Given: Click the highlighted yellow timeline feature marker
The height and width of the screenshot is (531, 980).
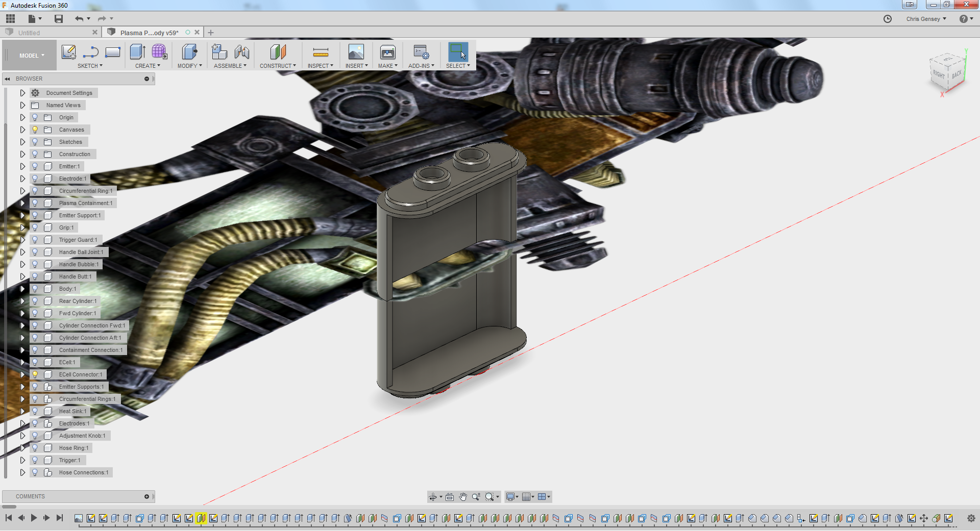Looking at the screenshot, I should [x=201, y=518].
